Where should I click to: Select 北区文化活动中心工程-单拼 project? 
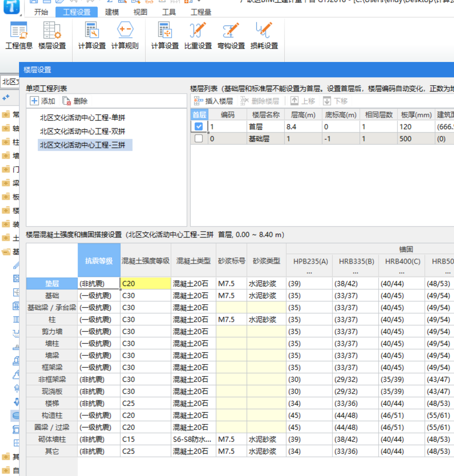pyautogui.click(x=83, y=117)
